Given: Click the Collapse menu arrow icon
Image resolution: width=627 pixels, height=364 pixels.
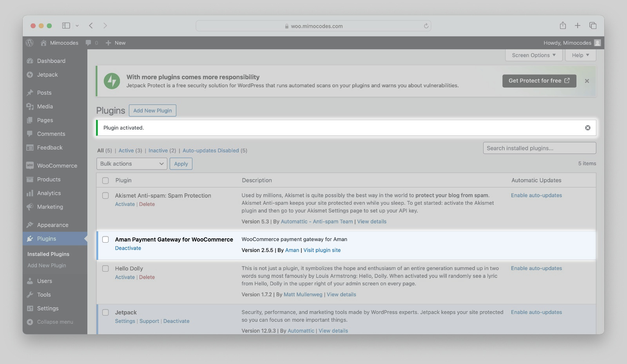Looking at the screenshot, I should pyautogui.click(x=30, y=322).
